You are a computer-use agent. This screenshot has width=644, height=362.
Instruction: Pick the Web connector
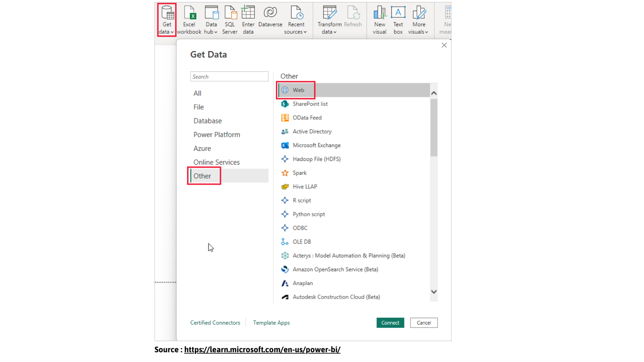(353, 90)
